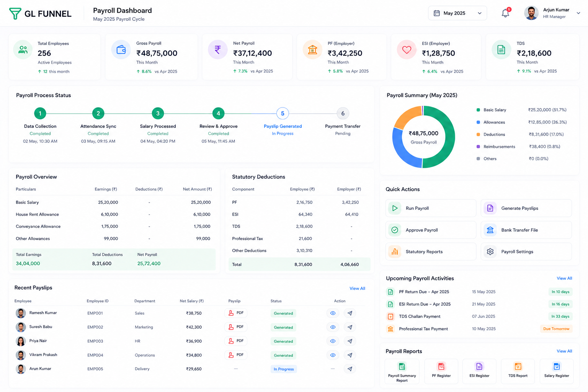Click the Approve Payroll button
Image resolution: width=588 pixels, height=392 pixels.
click(431, 230)
